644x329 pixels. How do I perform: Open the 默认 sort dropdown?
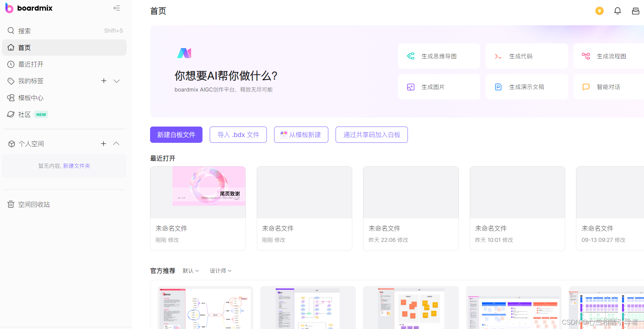point(191,270)
